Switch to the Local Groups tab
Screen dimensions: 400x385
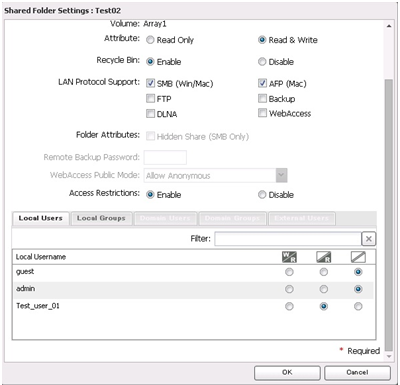[101, 218]
